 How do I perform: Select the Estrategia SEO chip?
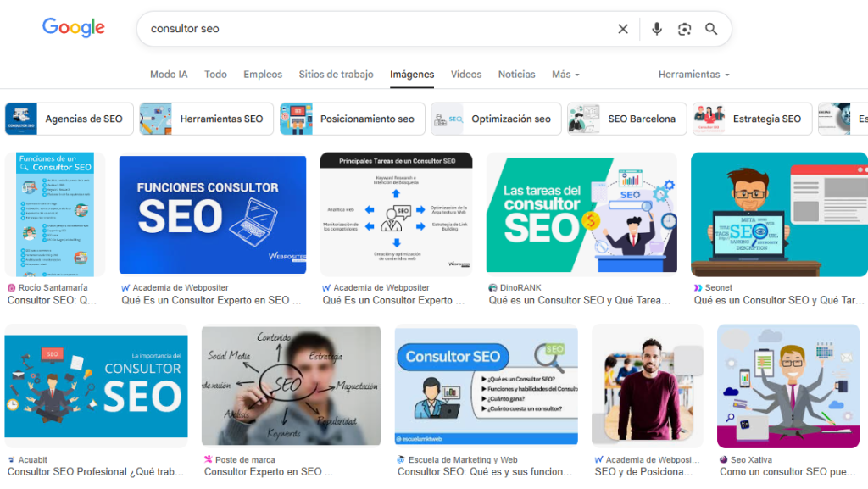pos(753,119)
